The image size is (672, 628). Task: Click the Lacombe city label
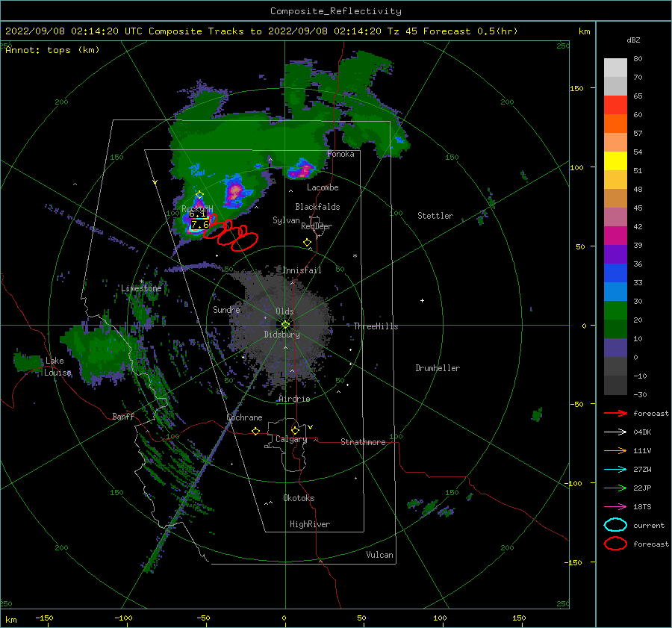pyautogui.click(x=323, y=187)
